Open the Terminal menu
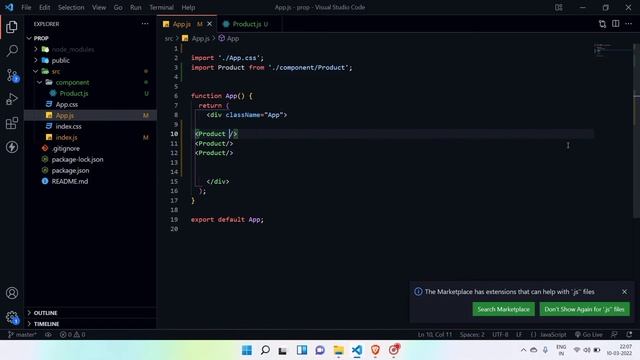This screenshot has height=360, width=640. point(161,7)
